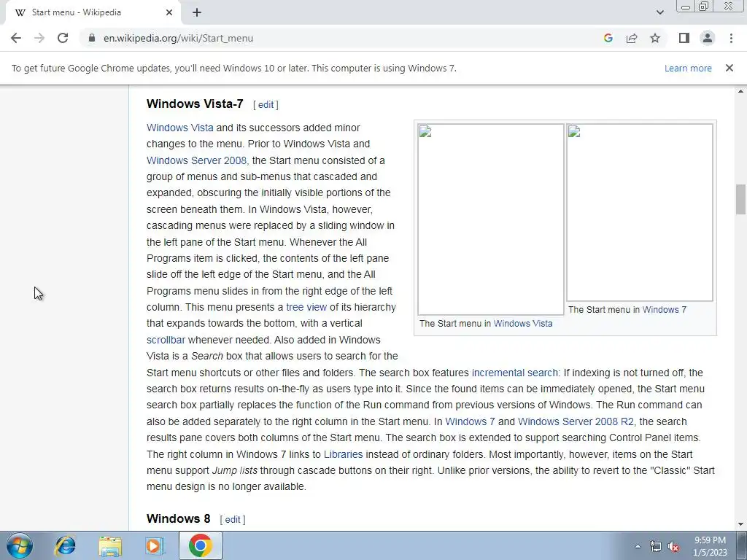Edit the Windows 8 section
Screen dimensions: 747x560
point(233,519)
